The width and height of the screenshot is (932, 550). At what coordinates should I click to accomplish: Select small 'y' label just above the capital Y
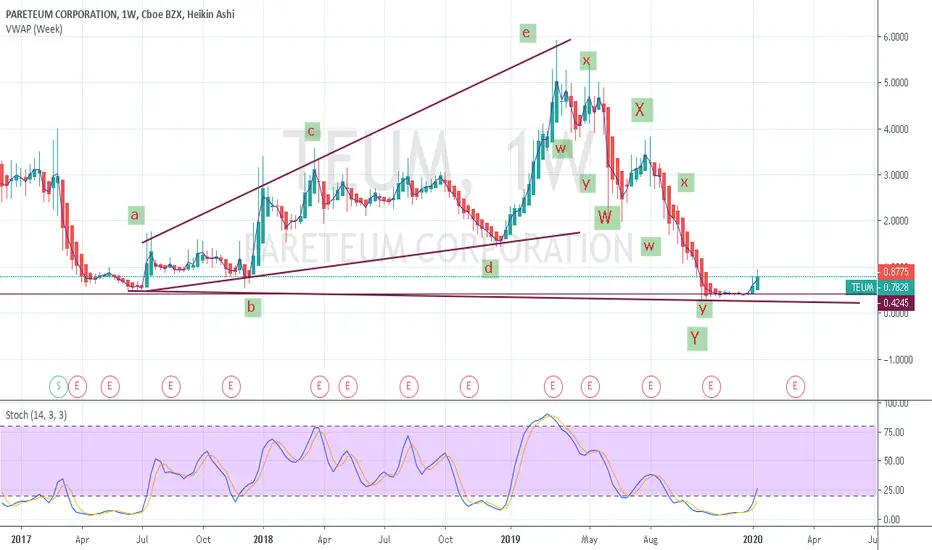pos(703,309)
